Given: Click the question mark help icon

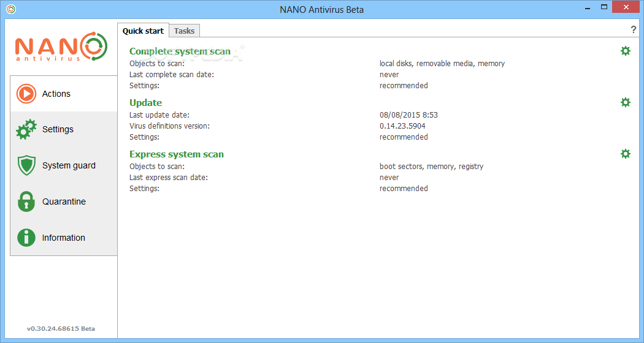Looking at the screenshot, I should pos(634,29).
